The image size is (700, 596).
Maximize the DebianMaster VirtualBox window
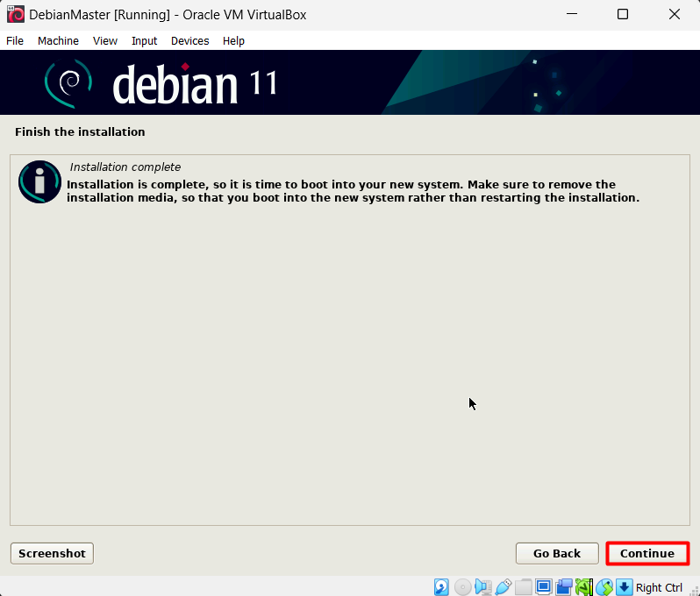[x=623, y=14]
